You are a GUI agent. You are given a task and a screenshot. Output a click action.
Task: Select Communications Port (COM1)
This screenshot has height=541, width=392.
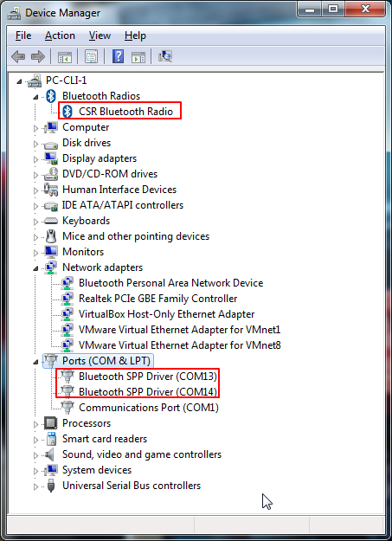[149, 408]
